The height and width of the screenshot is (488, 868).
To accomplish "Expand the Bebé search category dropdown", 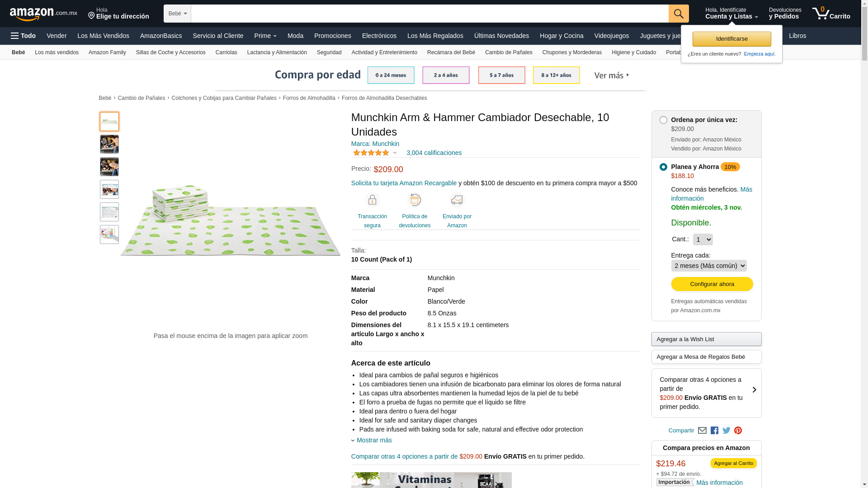I will tap(177, 14).
